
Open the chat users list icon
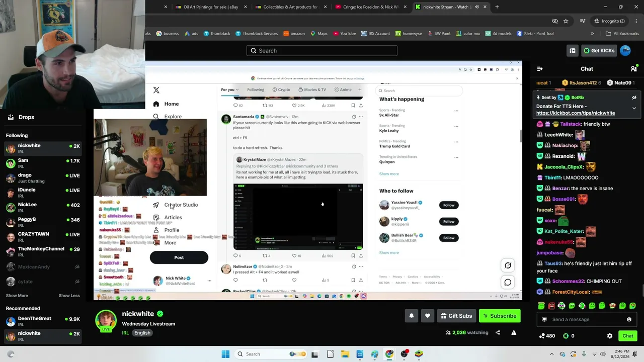pos(634,69)
